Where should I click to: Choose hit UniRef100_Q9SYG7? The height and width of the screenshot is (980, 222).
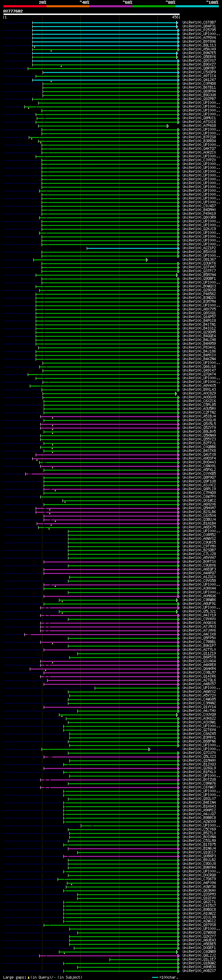pos(199,61)
